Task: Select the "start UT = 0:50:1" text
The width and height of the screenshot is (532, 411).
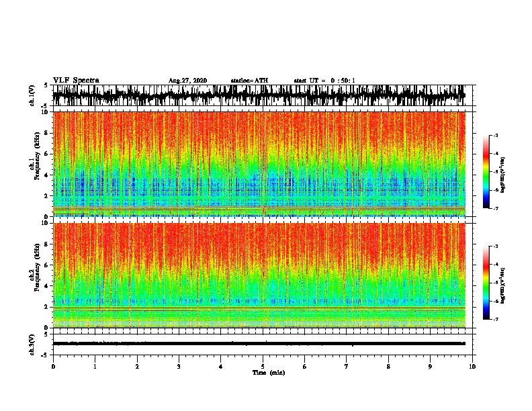Action: (x=324, y=81)
